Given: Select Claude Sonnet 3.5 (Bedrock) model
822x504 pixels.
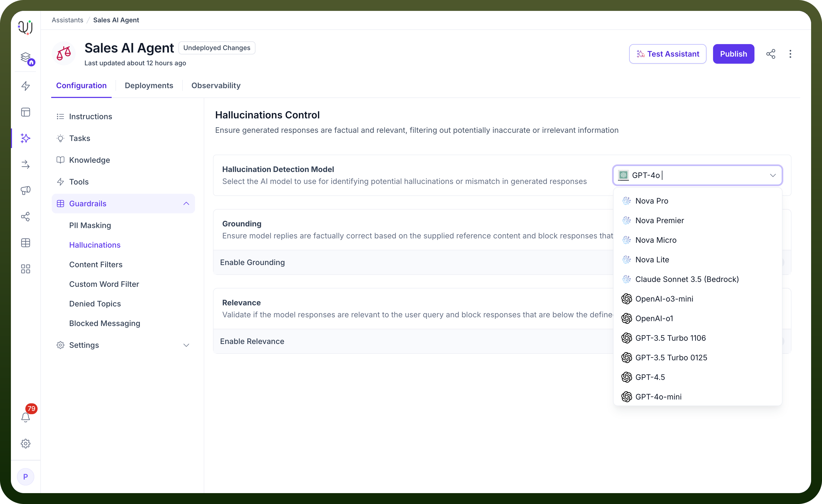Looking at the screenshot, I should (x=698, y=279).
